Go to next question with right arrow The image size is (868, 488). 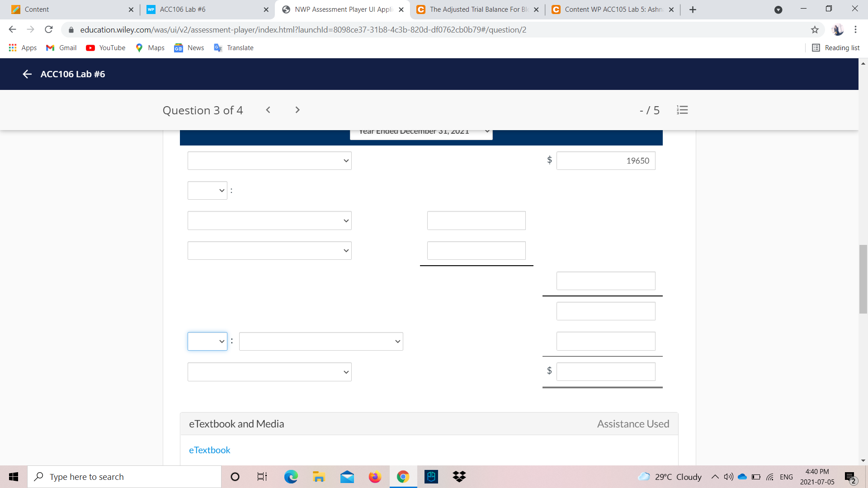(297, 110)
